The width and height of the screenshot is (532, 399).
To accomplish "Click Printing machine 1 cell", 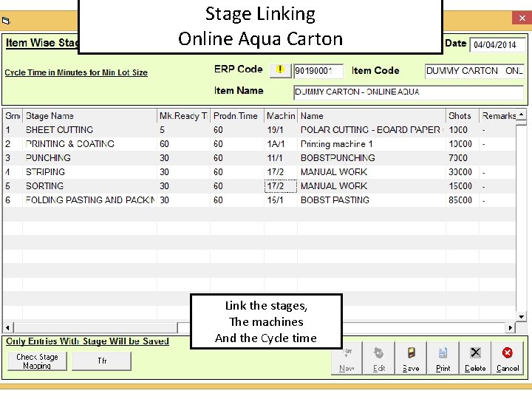I will (x=372, y=144).
